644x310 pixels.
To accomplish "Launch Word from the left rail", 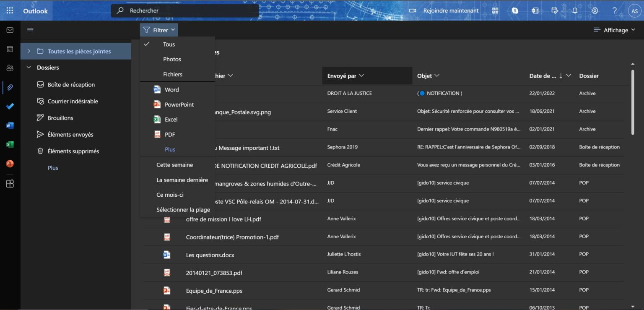I will tap(9, 125).
